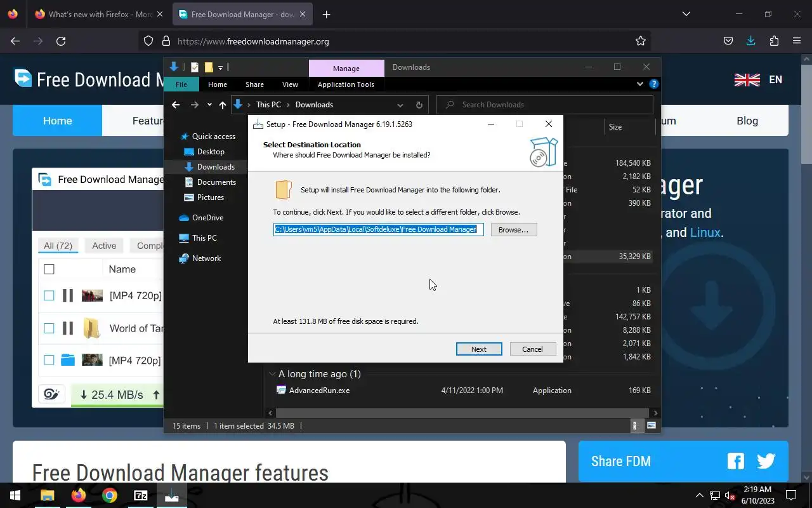Screen dimensions: 812x508
Task: Toggle the select-all checkbox beside Name
Action: [49, 269]
